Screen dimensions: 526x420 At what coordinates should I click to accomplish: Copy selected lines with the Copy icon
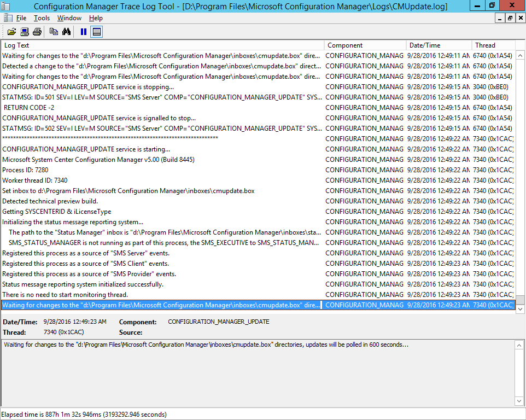[x=54, y=32]
